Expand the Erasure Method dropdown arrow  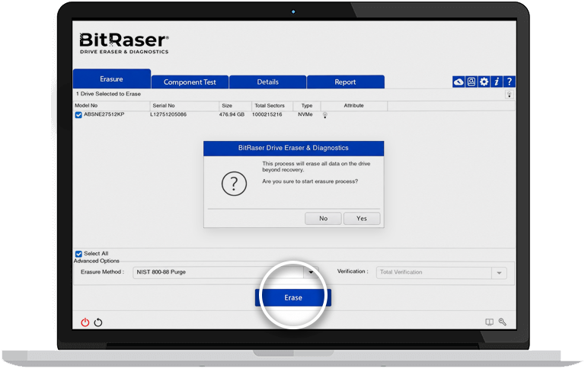(311, 272)
